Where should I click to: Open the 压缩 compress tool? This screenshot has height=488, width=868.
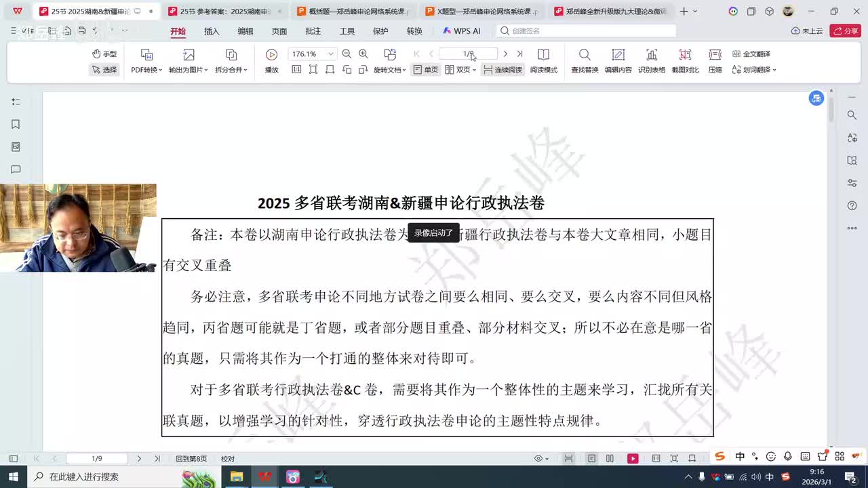(x=715, y=61)
